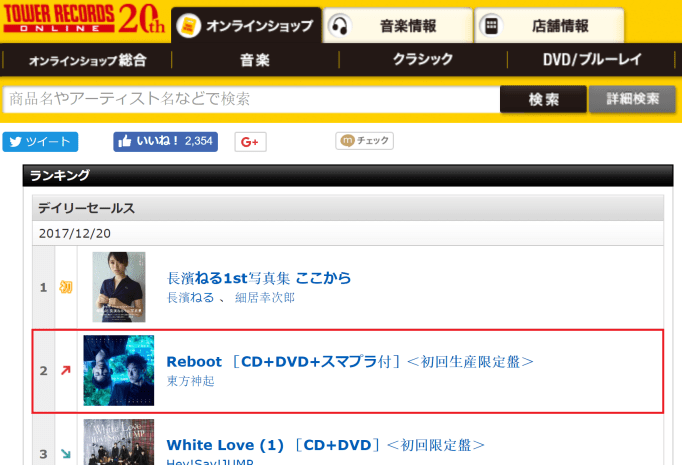Click the Tower Records Online logo
Viewport: 682px width, 465px height.
(x=84, y=18)
